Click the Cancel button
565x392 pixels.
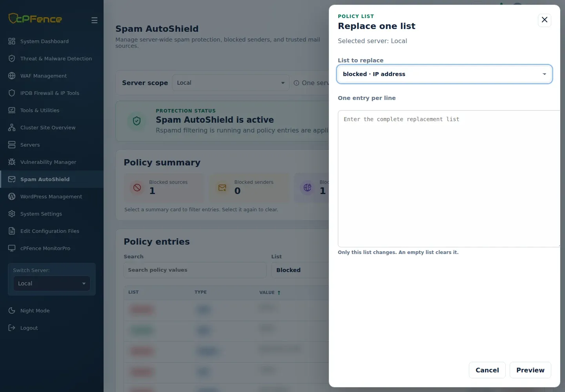[x=487, y=370]
